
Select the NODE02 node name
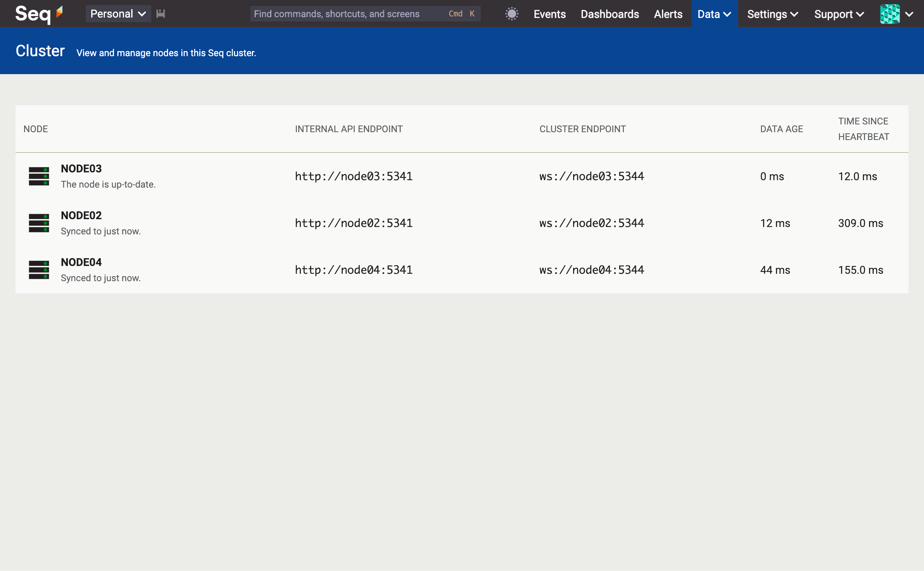point(81,215)
